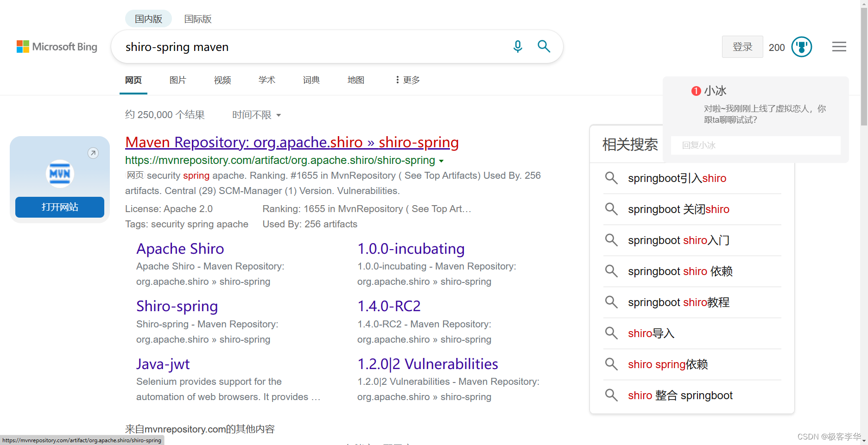
Task: Open the Maven Repository shiro-spring result title
Action: (x=292, y=142)
